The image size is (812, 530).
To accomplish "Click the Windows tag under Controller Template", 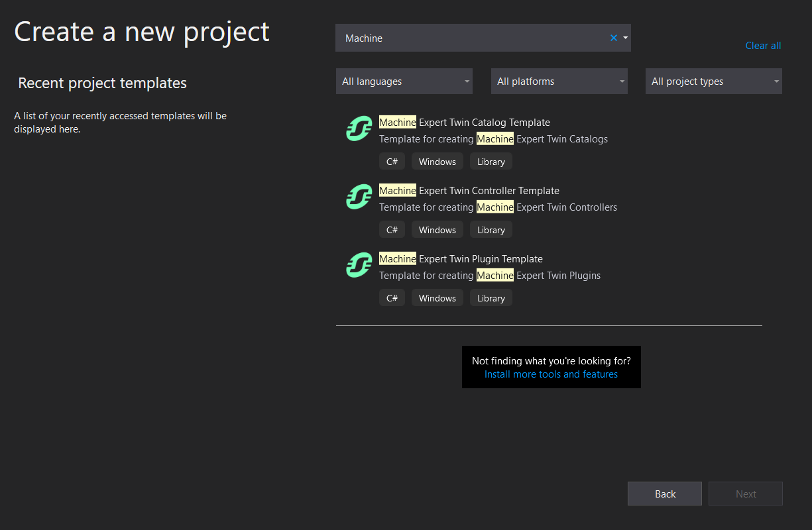I will coord(437,230).
